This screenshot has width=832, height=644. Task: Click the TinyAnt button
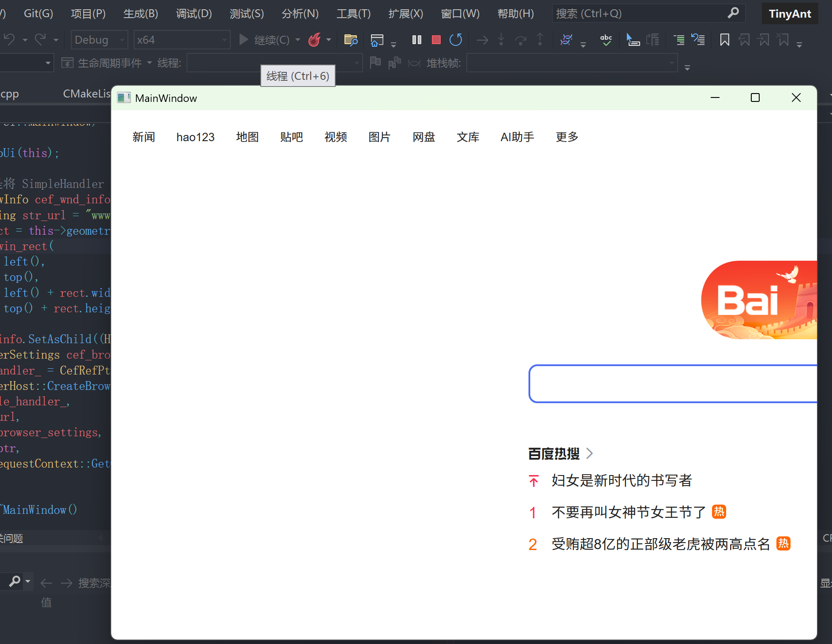(789, 13)
